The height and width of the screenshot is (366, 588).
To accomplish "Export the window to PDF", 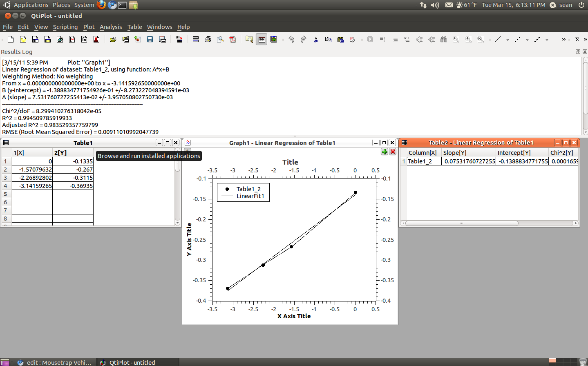I will (233, 39).
